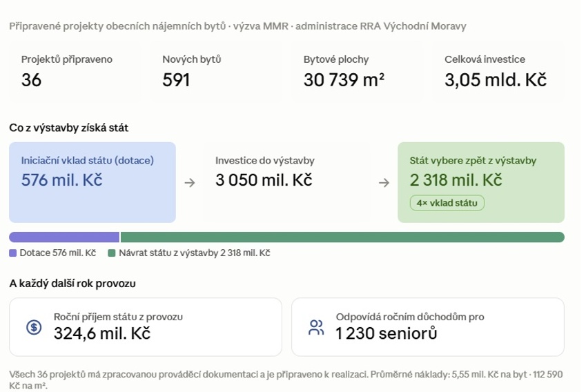Select the Iniciační vklad státu blue card

coord(92,182)
